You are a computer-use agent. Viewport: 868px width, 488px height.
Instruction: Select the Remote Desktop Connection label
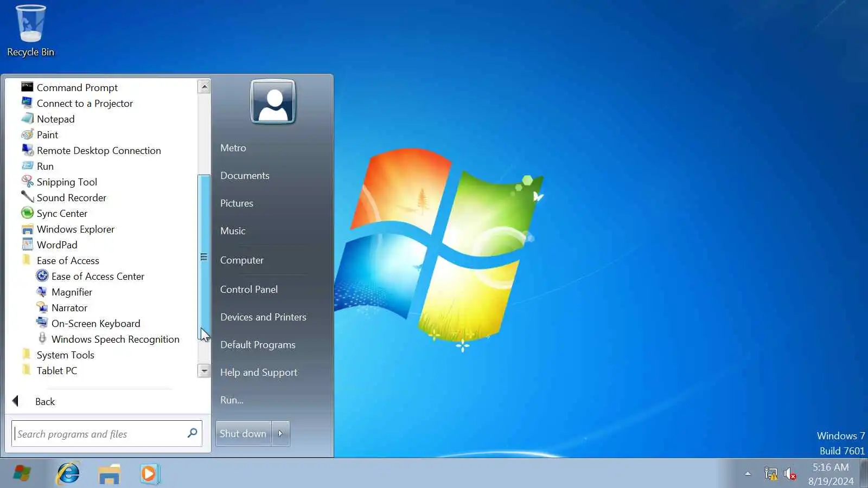pyautogui.click(x=99, y=150)
